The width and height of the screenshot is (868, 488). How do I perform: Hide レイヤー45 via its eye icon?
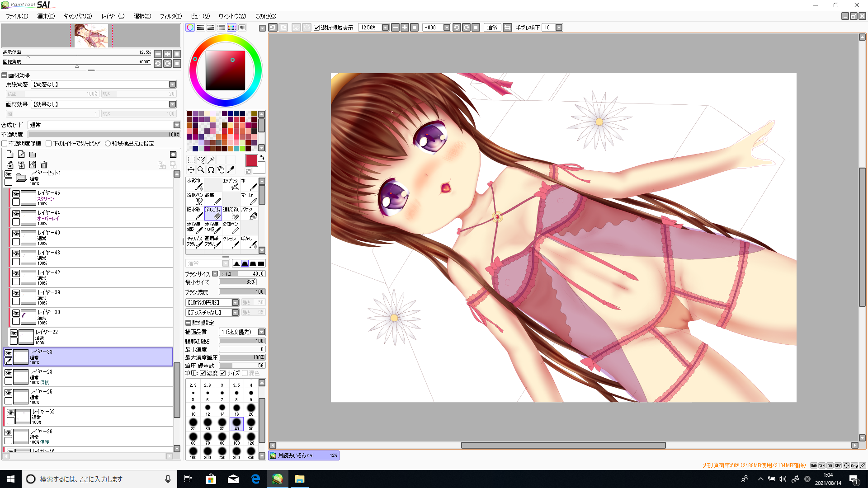coord(16,194)
